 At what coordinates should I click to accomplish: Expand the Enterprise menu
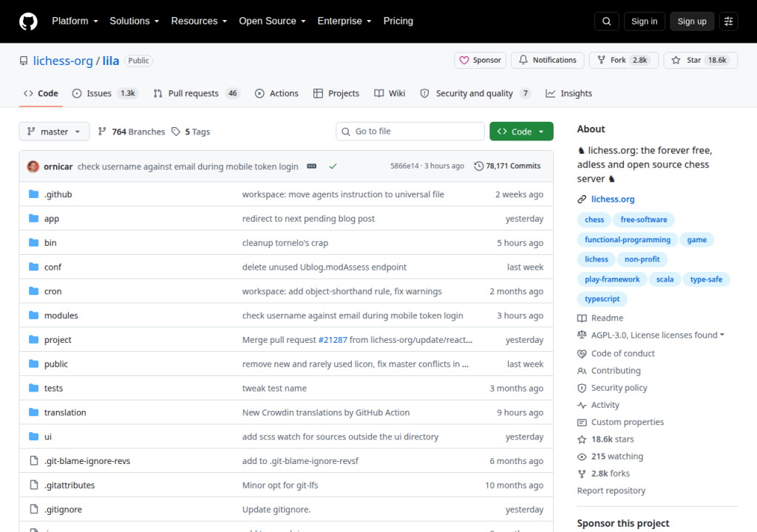pos(344,21)
